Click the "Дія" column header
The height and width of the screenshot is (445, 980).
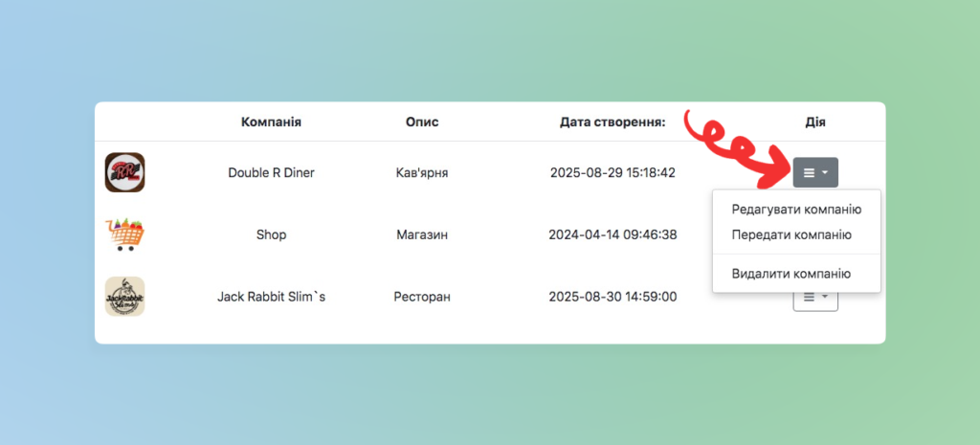point(815,122)
